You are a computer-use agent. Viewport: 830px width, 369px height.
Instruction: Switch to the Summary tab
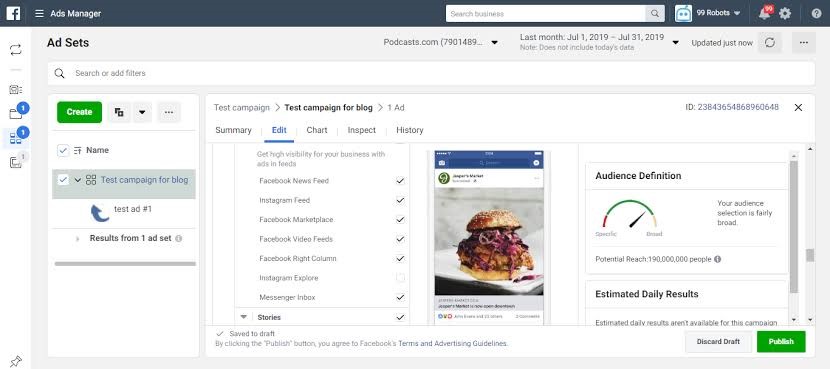[x=233, y=130]
